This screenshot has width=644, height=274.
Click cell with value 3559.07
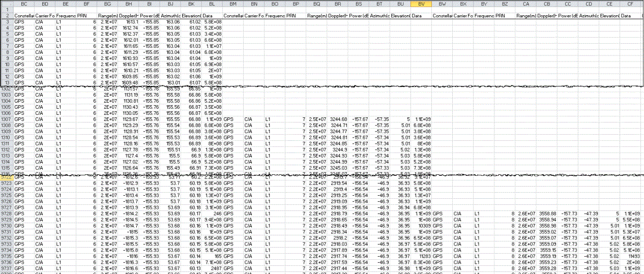pyautogui.click(x=546, y=238)
